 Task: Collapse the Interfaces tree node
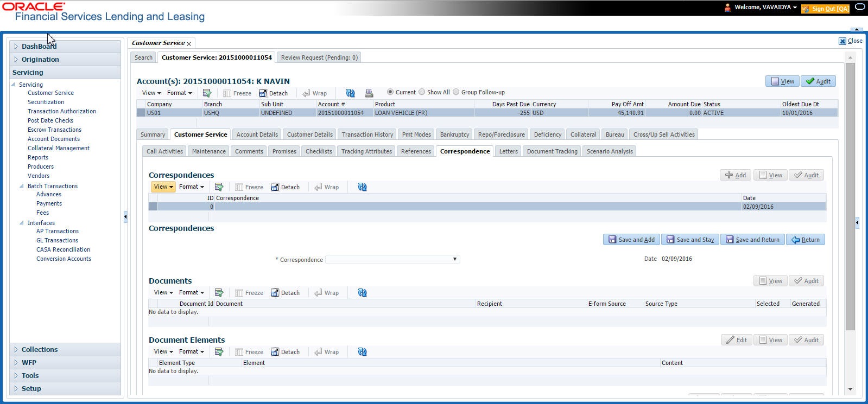click(x=22, y=223)
